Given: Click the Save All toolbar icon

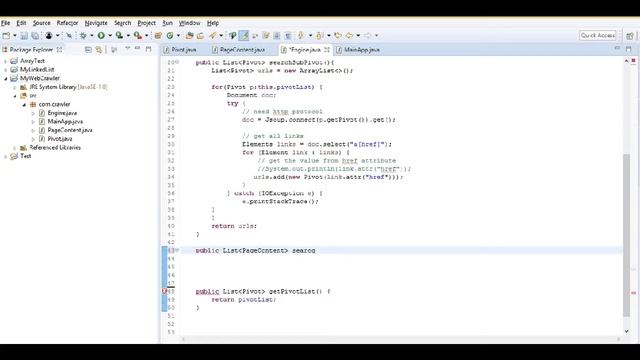Looking at the screenshot, I should 35,36.
